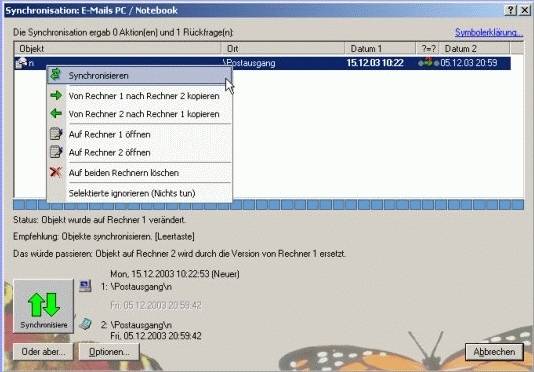Click the document icon for Rechner 2 öffnen
Image resolution: width=534 pixels, height=372 pixels.
pyautogui.click(x=56, y=152)
